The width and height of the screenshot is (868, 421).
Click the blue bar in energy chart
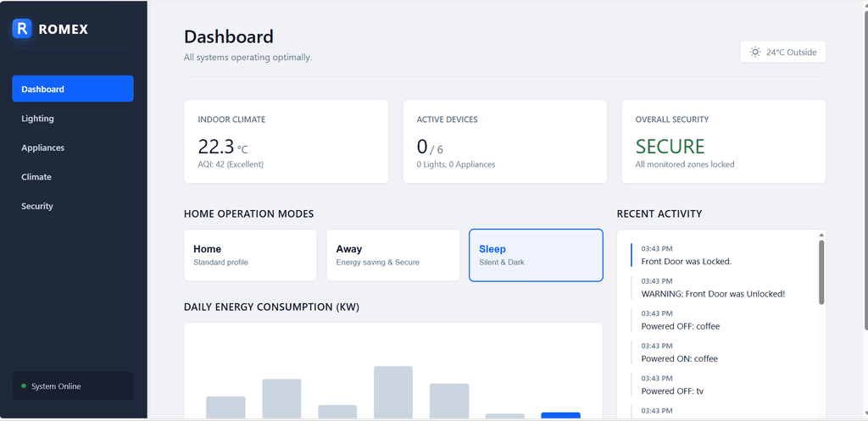click(560, 415)
